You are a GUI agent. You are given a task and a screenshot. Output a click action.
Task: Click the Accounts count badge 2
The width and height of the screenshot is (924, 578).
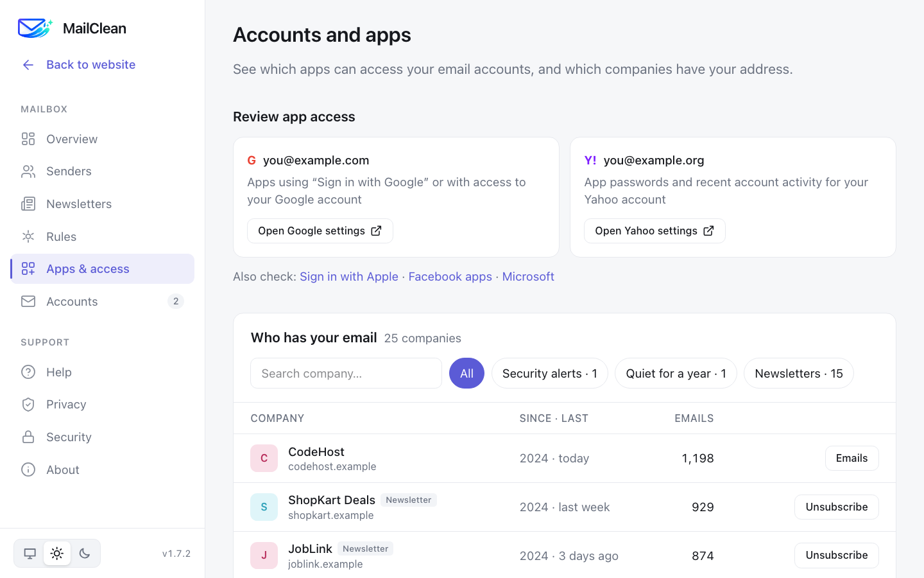176,301
